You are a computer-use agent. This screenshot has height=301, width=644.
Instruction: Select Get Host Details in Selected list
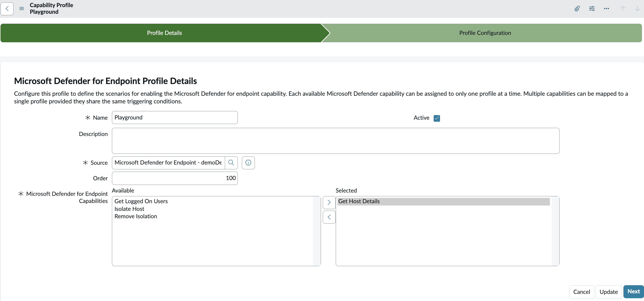(x=444, y=201)
